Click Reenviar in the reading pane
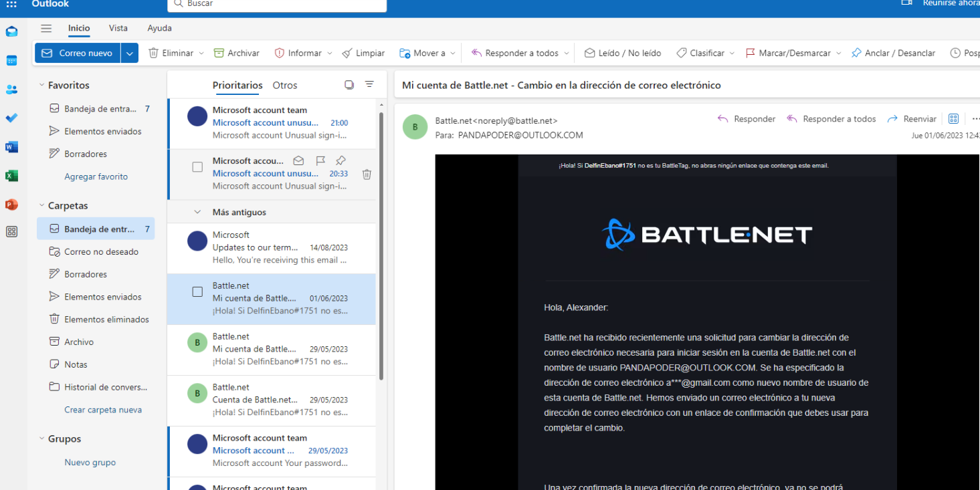 [x=912, y=119]
